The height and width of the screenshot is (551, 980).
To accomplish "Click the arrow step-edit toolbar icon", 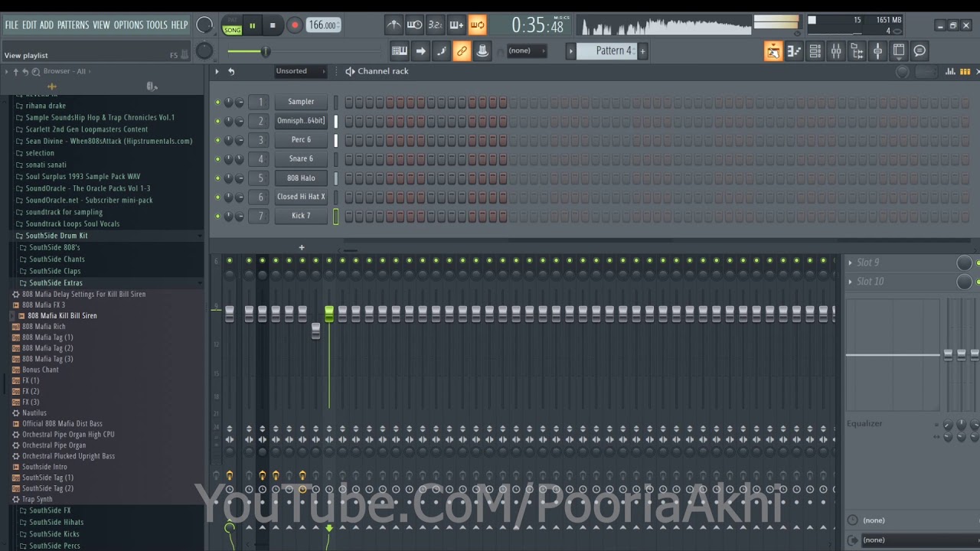I will coord(420,51).
